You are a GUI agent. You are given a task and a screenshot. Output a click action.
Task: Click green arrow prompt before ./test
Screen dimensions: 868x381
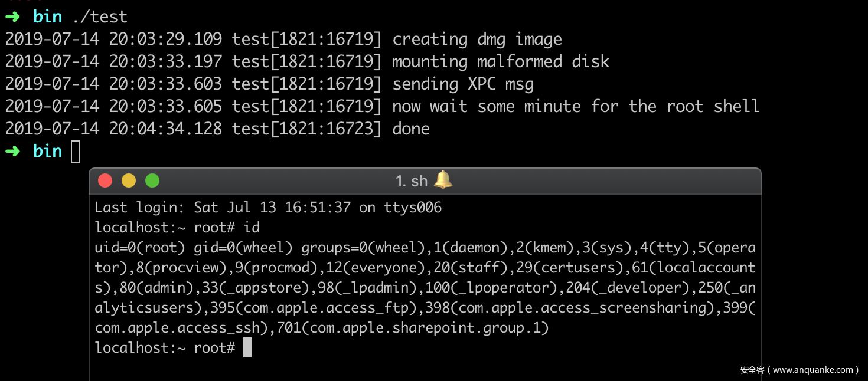tap(12, 17)
